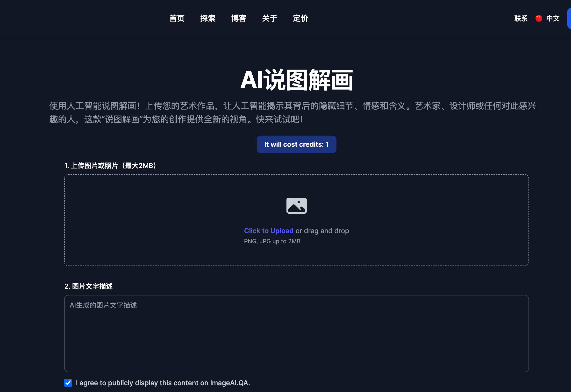Click the 联系 contact link
Image resolution: width=571 pixels, height=392 pixels.
coord(521,18)
